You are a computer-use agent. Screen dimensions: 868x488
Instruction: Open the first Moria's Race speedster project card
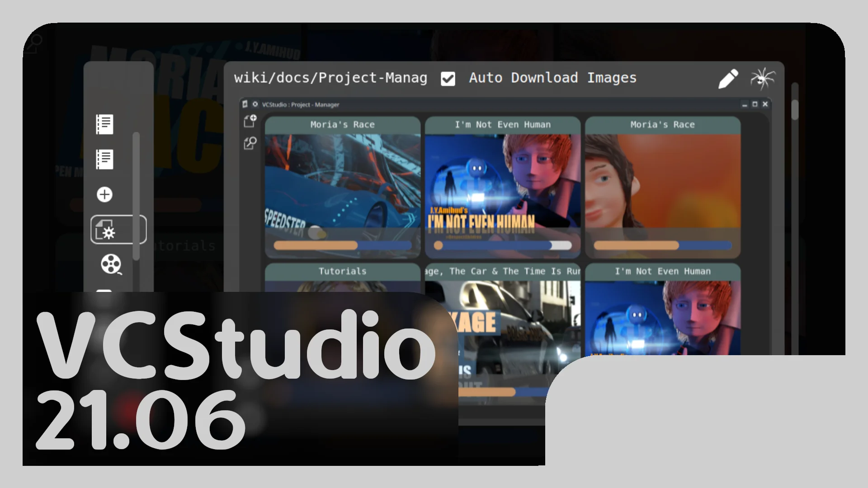(343, 188)
